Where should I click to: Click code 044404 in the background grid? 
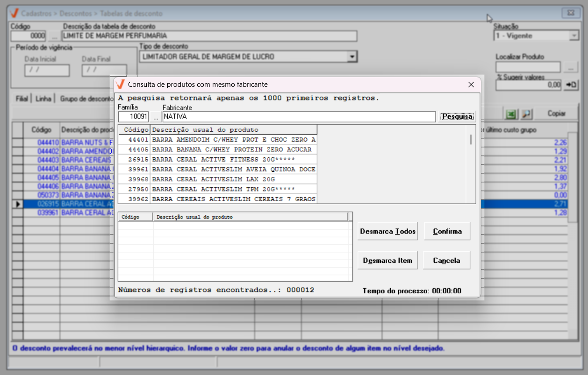click(48, 169)
